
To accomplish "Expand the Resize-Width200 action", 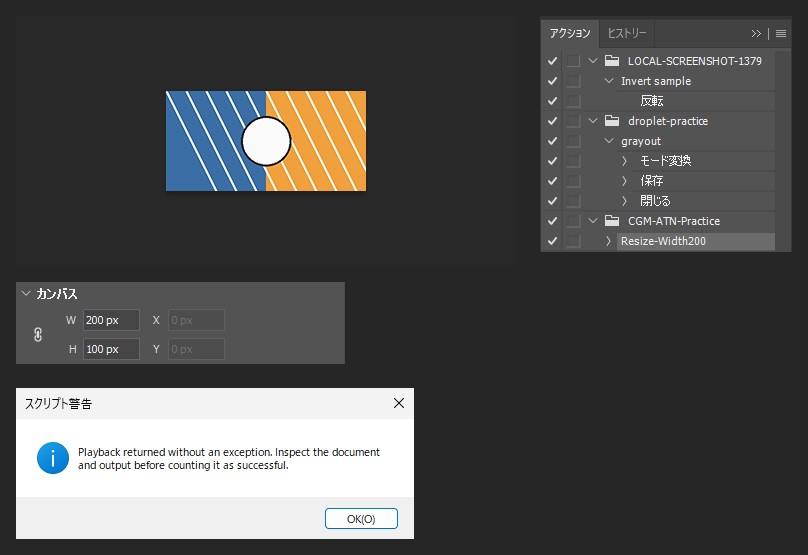I will pyautogui.click(x=609, y=241).
